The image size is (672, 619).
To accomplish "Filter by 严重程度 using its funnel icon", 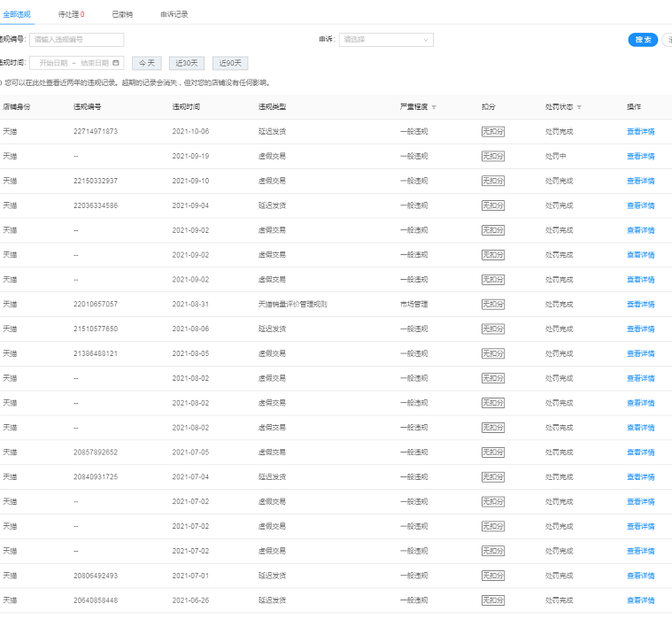I will [x=434, y=107].
